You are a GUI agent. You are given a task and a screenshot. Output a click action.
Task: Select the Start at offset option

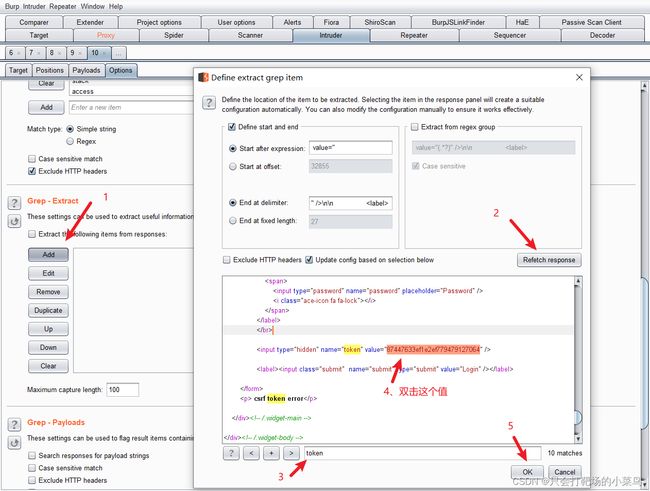pyautogui.click(x=233, y=167)
